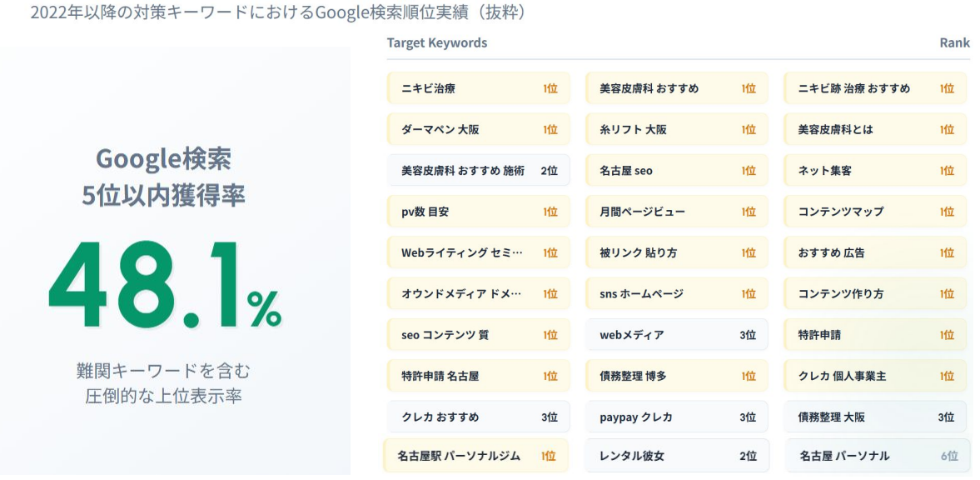This screenshot has width=980, height=480.
Task: Open the pv数 目安 keyword entry
Action: (479, 212)
